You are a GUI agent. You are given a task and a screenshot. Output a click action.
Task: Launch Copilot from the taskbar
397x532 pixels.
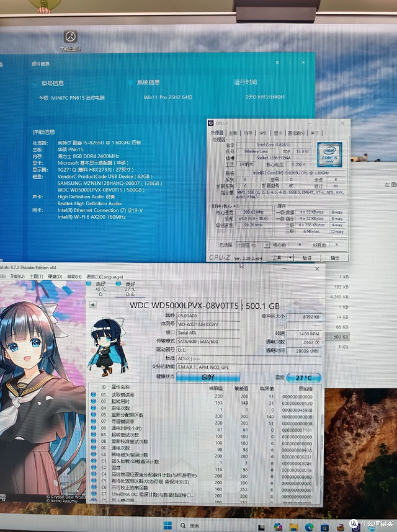(x=278, y=527)
